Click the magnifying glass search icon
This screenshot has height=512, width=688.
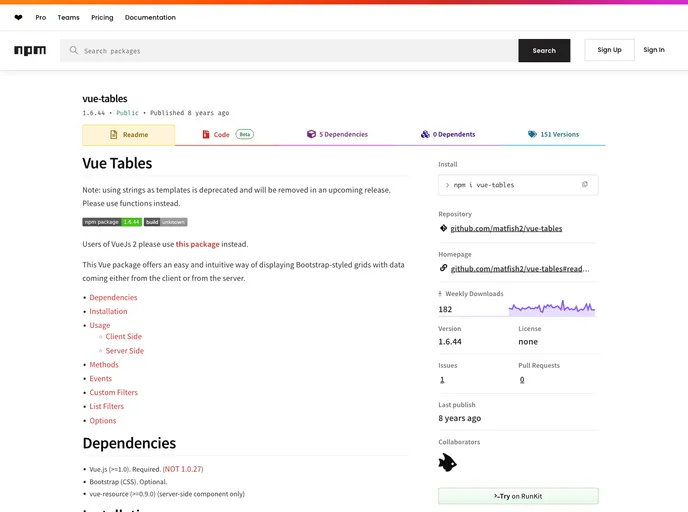(74, 50)
